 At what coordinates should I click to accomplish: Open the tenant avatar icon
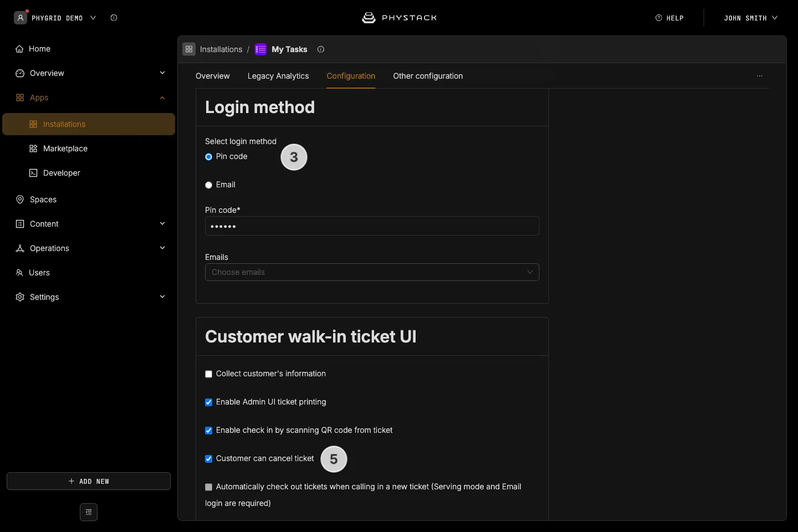point(21,18)
